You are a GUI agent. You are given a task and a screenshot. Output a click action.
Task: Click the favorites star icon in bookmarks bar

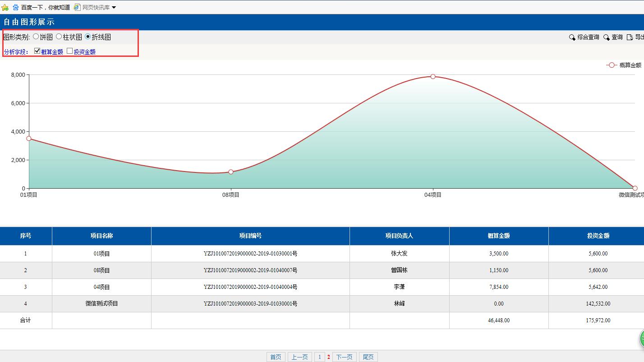[5, 7]
